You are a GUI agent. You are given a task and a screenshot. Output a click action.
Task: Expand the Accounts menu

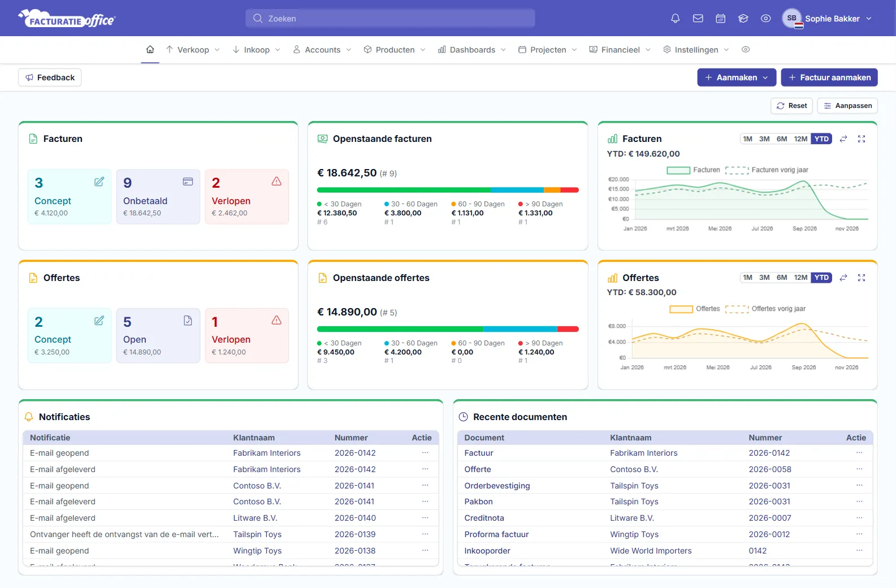(x=322, y=50)
